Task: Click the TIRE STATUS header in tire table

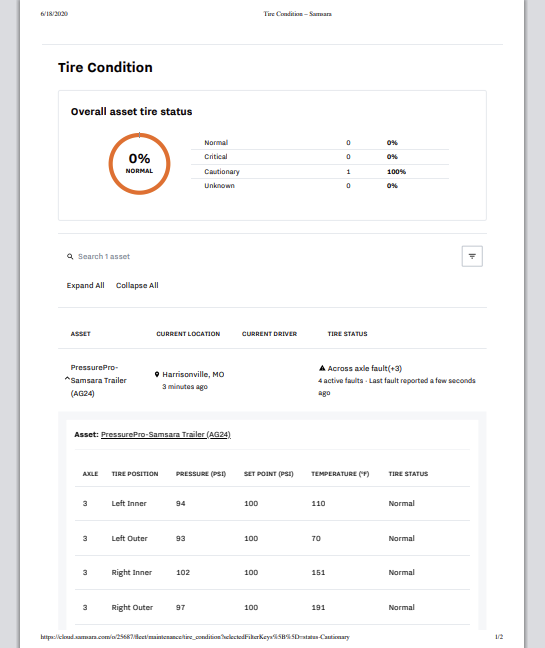Action: tap(408, 474)
